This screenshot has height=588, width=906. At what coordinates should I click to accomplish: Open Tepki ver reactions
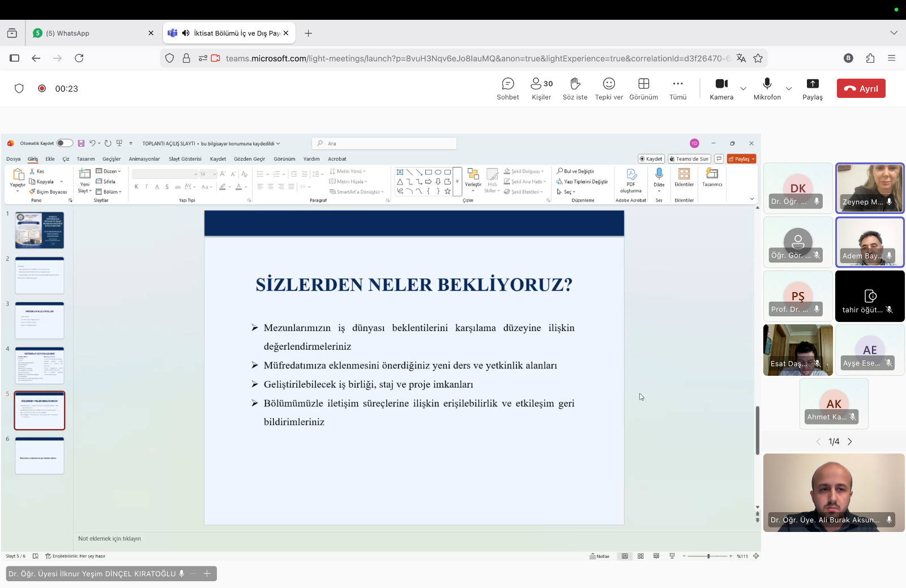point(609,89)
